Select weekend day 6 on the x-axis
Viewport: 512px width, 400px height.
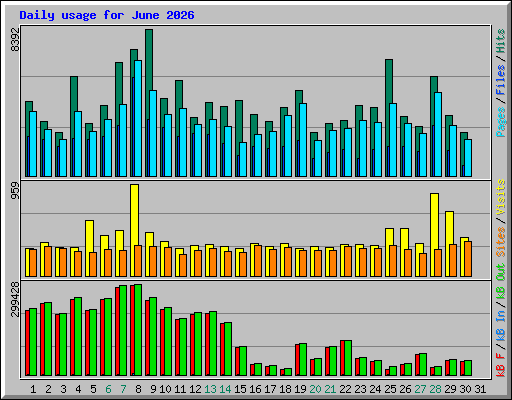(x=108, y=389)
